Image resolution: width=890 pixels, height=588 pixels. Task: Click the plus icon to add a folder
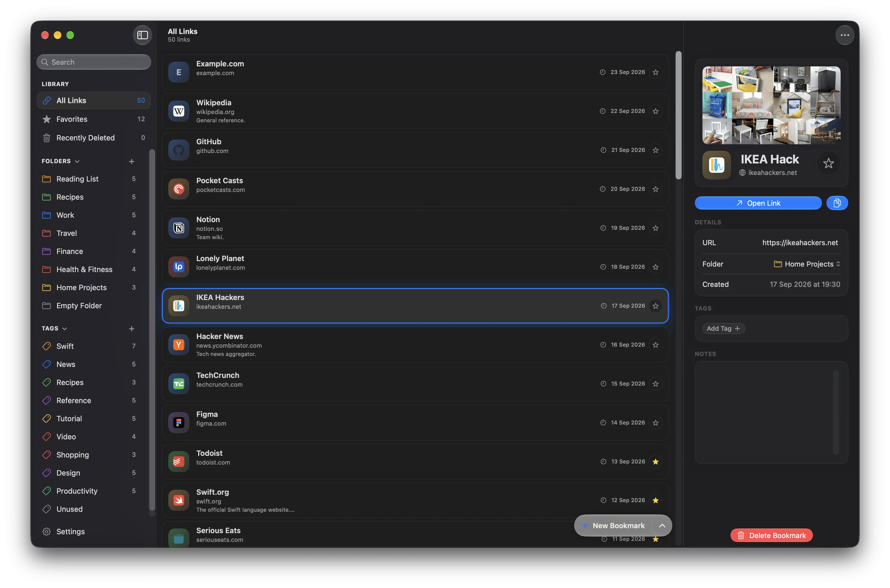click(132, 161)
